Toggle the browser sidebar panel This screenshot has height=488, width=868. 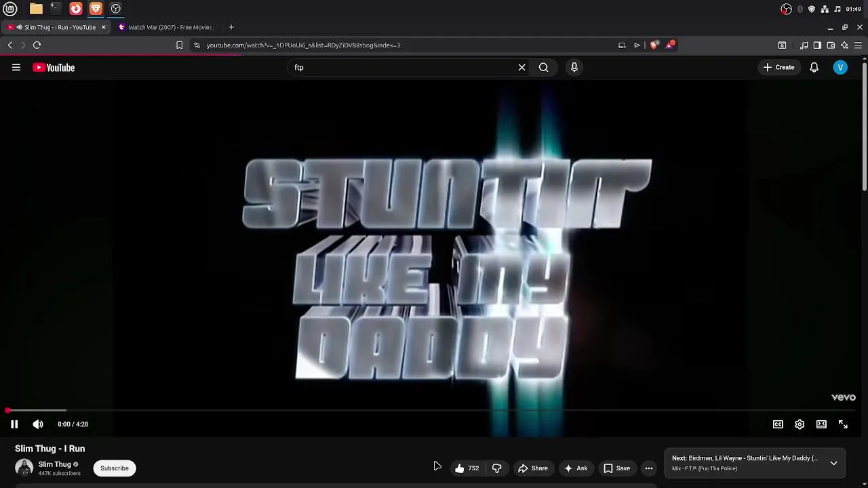click(x=817, y=45)
